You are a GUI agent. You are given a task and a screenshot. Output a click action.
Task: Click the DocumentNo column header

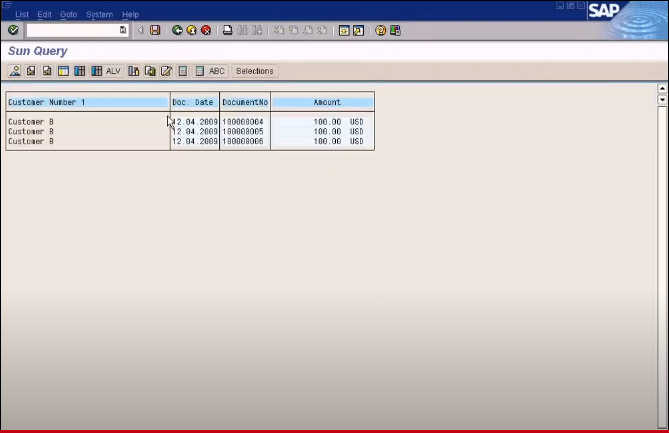(x=245, y=102)
